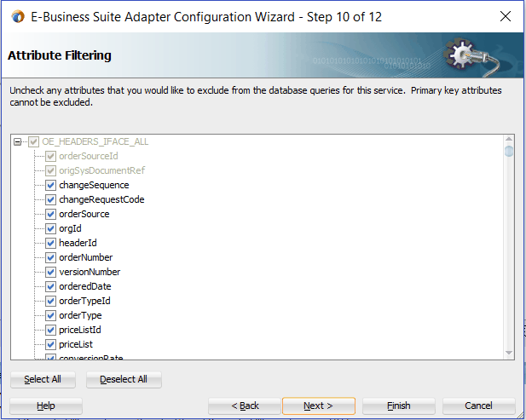526x420 pixels.
Task: Select the orderType row label
Action: pos(80,315)
